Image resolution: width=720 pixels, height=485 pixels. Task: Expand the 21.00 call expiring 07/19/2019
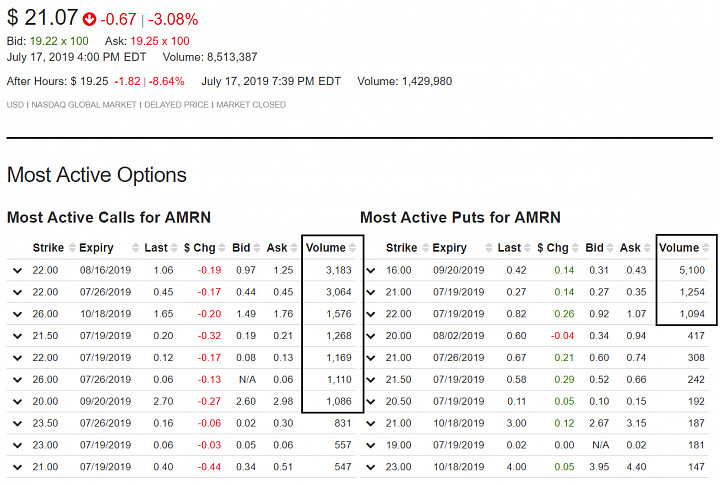[x=17, y=468]
